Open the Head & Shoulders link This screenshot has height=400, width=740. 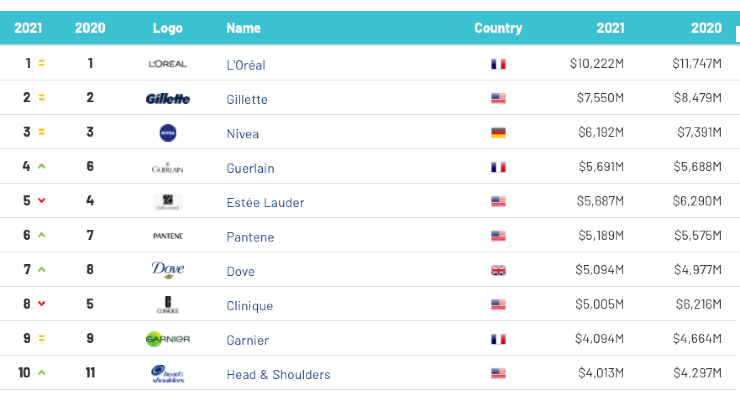coord(278,375)
